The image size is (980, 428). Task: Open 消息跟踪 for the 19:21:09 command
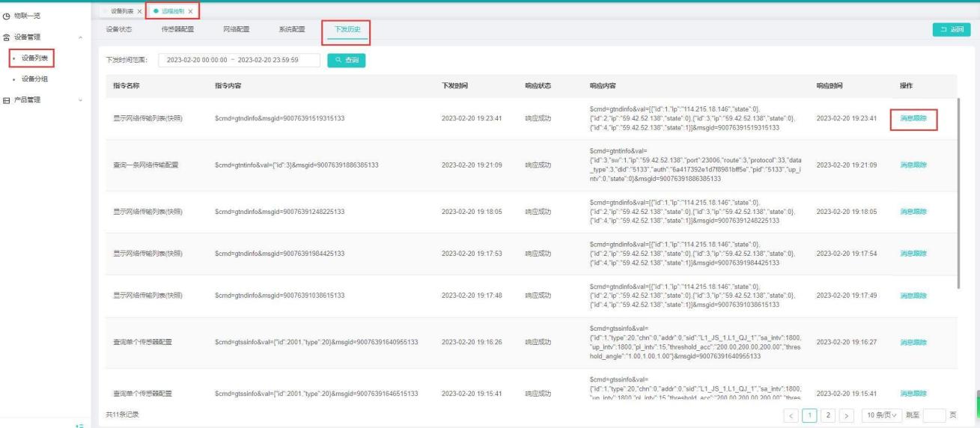pos(913,165)
